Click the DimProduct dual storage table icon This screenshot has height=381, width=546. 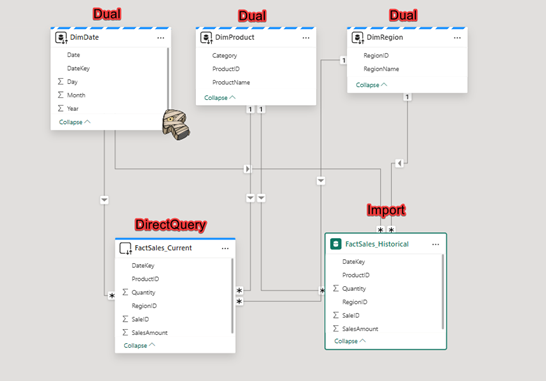(x=206, y=38)
